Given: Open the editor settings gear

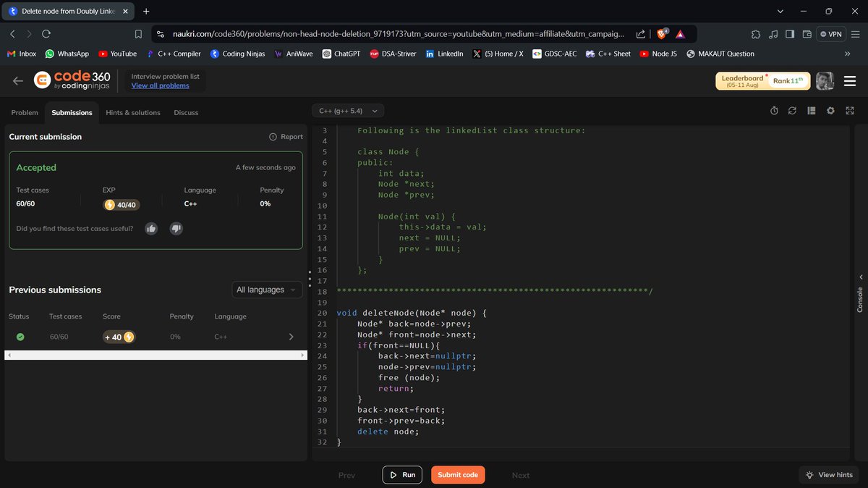Looking at the screenshot, I should pyautogui.click(x=830, y=111).
